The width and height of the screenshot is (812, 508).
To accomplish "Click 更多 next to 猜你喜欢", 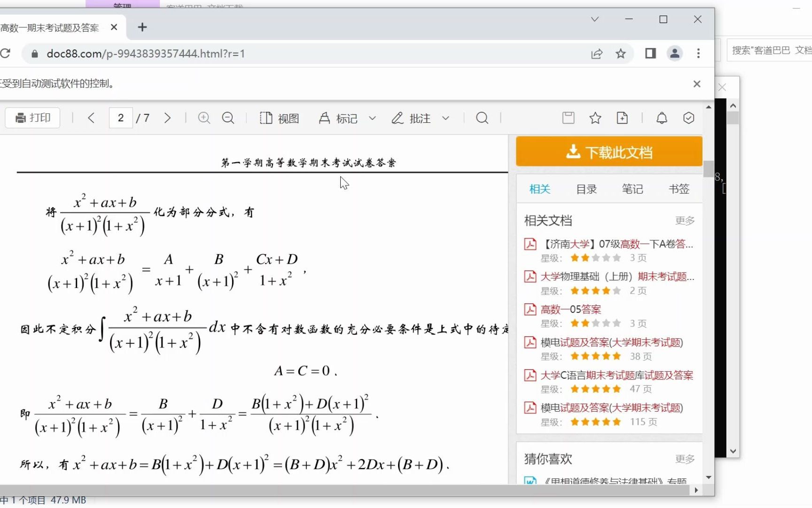I will [x=685, y=459].
